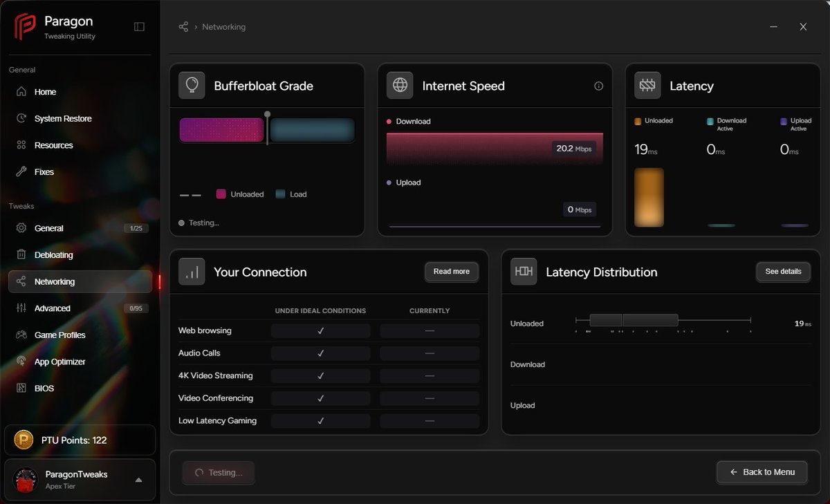Click the Networking share icon in sidebar
Screen dimensions: 830x504
pyautogui.click(x=21, y=281)
